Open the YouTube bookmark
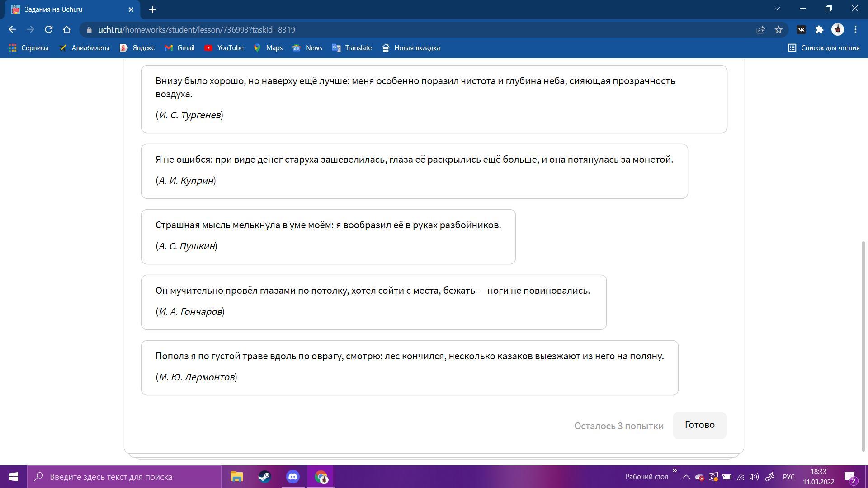Image resolution: width=868 pixels, height=488 pixels. [224, 47]
